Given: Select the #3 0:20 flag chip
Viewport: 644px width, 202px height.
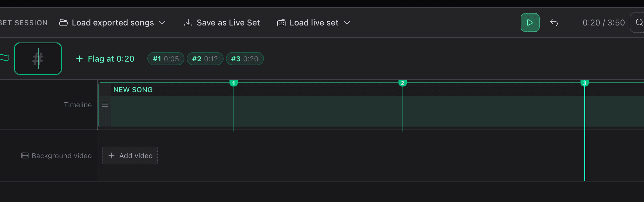Looking at the screenshot, I should pos(245,59).
